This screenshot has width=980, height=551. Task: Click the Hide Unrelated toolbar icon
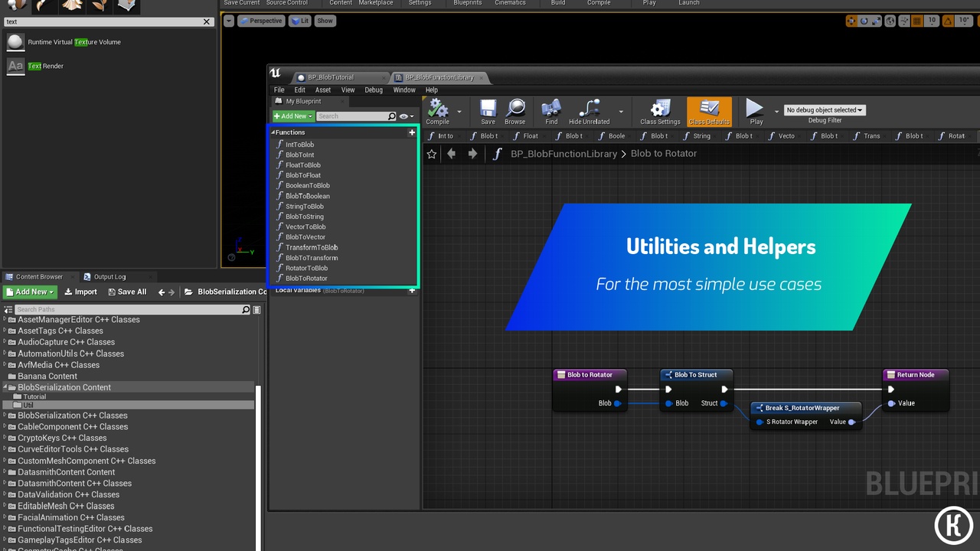(590, 108)
